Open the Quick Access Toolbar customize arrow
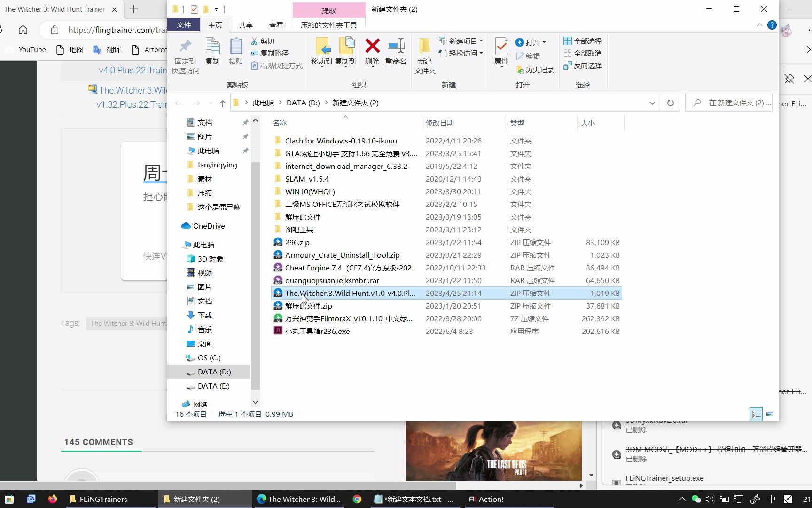The image size is (812, 508). [216, 9]
